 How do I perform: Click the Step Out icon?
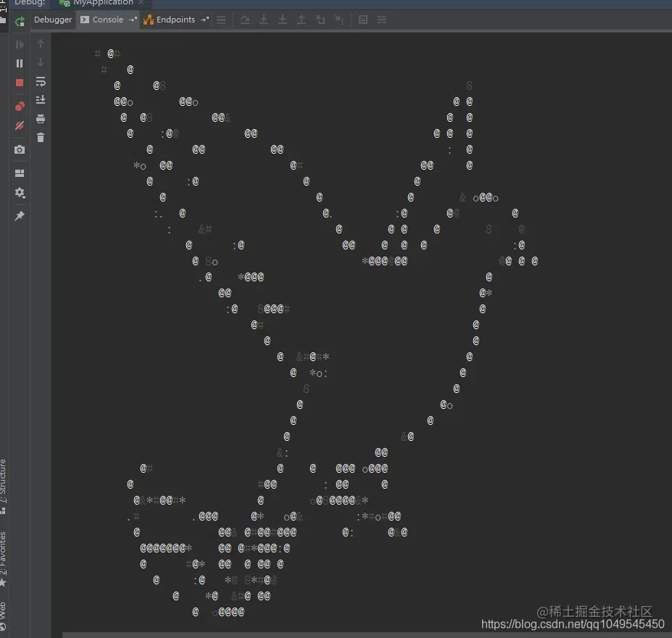coord(302,20)
